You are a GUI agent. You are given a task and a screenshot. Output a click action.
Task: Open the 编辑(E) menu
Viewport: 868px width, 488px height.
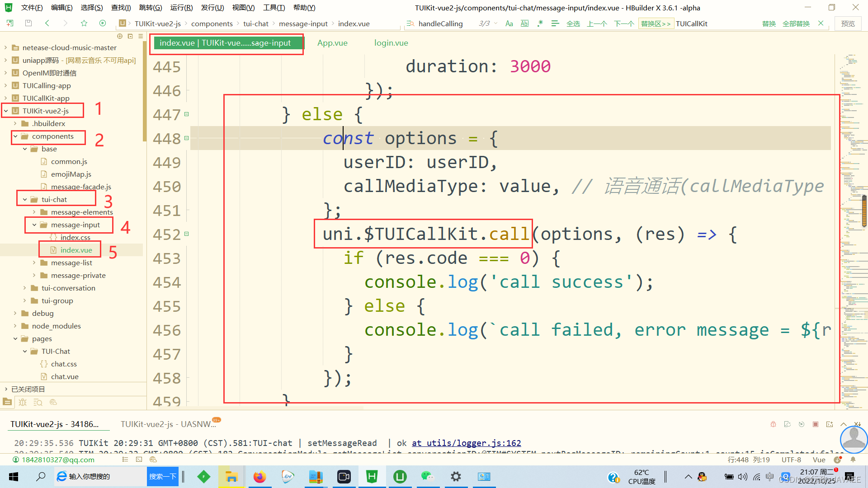[61, 7]
